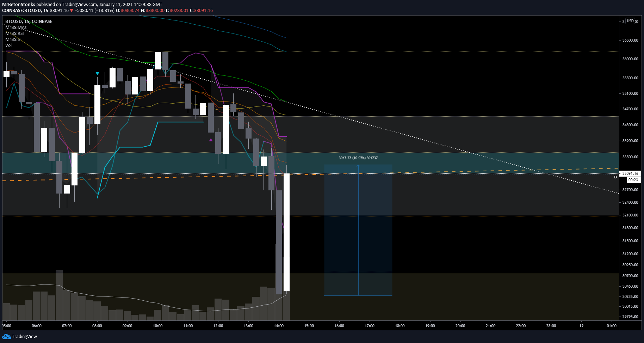Click the low value L:30288.01
Screen dimensions: 644x343
click(177, 11)
